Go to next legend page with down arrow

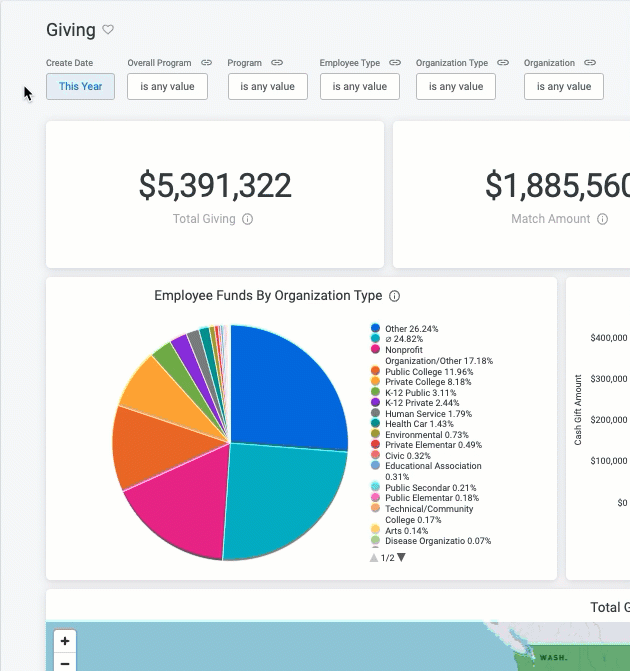tap(401, 557)
